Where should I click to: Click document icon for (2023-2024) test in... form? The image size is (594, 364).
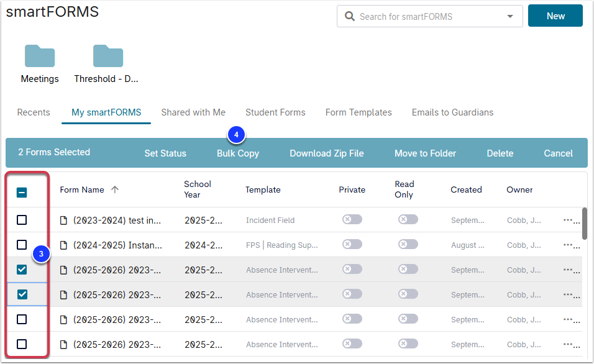(x=63, y=221)
